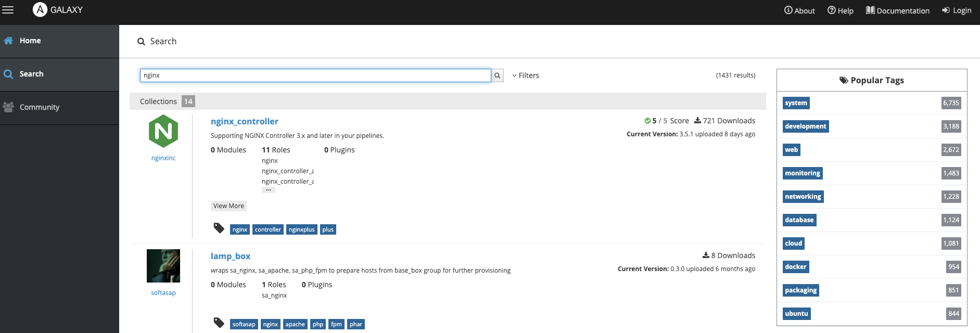
Task: Click the tag icon under lamp_box
Action: click(x=219, y=323)
